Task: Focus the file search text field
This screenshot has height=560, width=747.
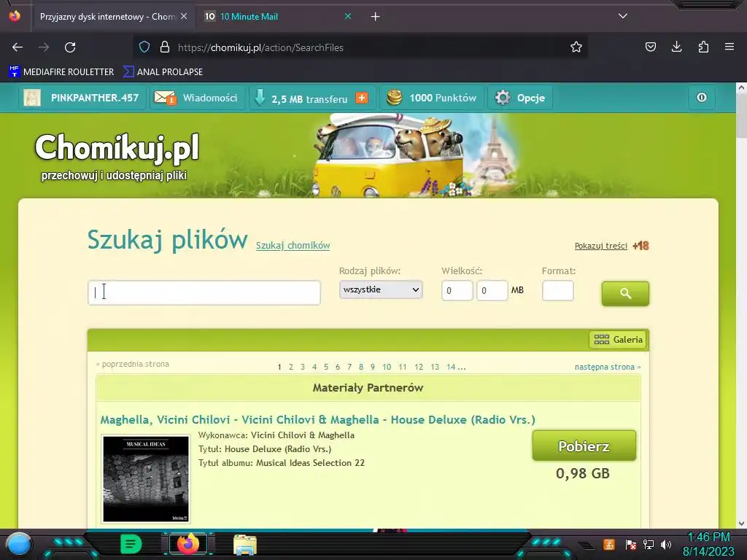Action: coord(204,292)
